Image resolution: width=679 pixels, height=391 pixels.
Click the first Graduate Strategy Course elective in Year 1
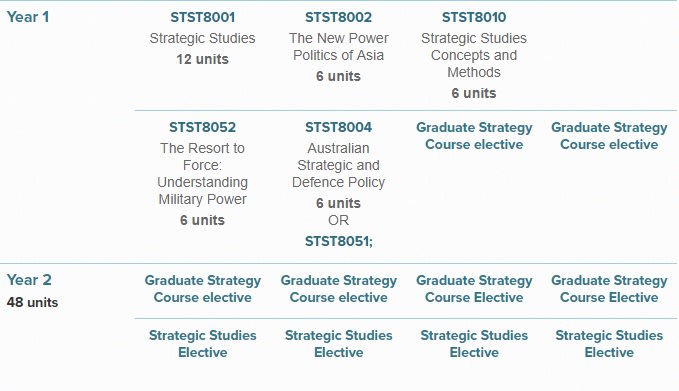click(x=474, y=136)
